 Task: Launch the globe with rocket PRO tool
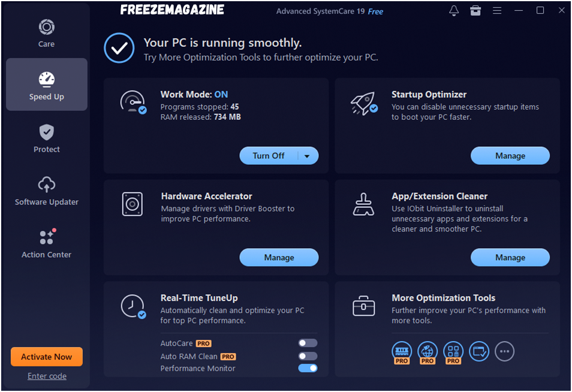428,351
